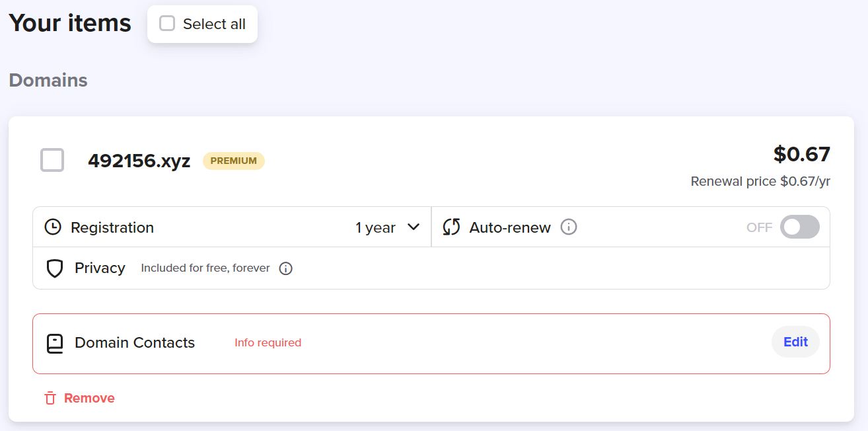Click the Registration clock icon
The width and height of the screenshot is (868, 431).
pos(52,227)
